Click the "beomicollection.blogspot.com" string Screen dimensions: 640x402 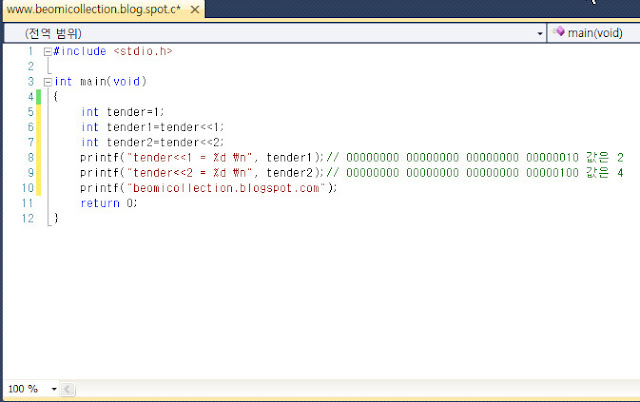pyautogui.click(x=226, y=188)
